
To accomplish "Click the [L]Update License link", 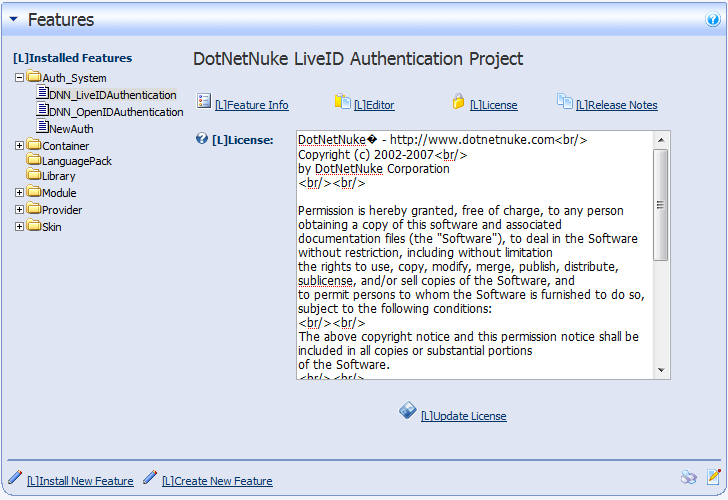I will [463, 416].
